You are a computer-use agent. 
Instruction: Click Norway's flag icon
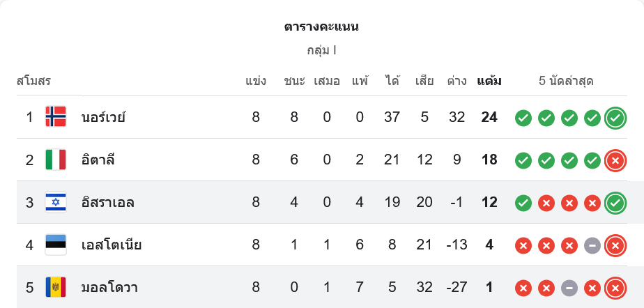click(x=56, y=117)
